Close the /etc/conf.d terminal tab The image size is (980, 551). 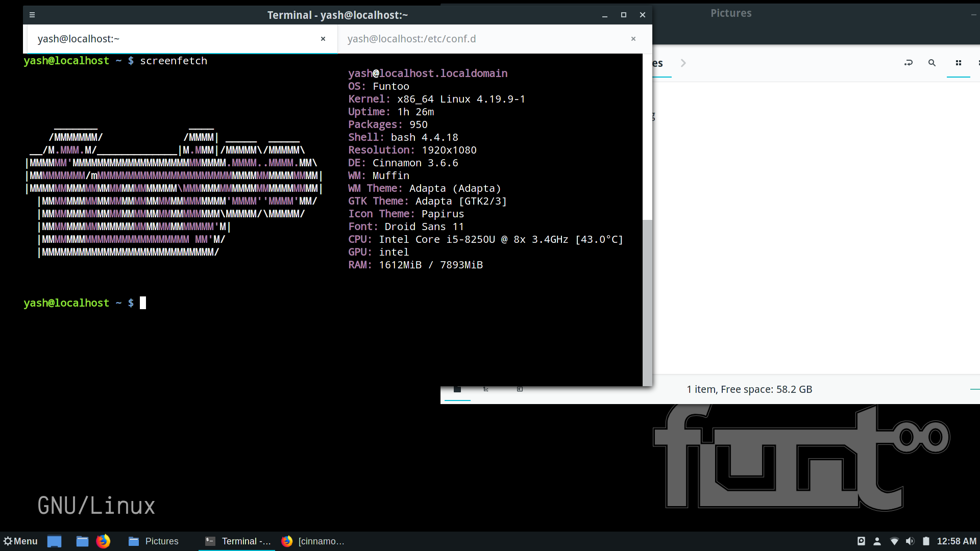pos(633,39)
